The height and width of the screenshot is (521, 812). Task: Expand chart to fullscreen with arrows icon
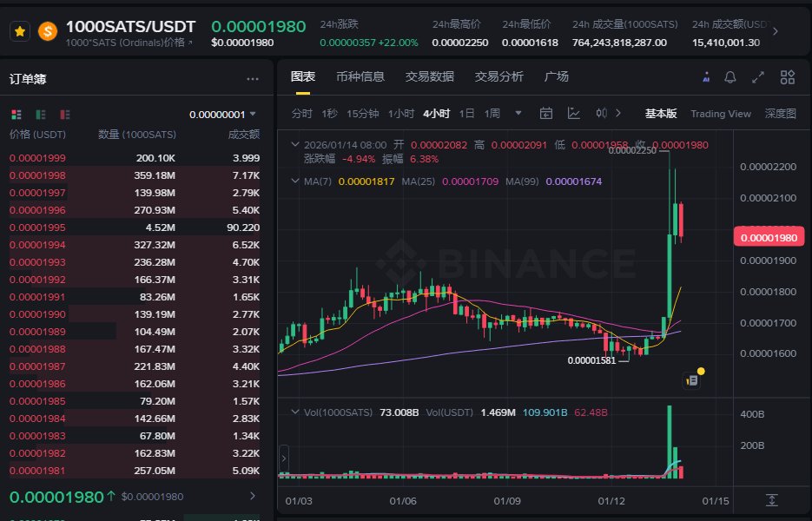coord(758,77)
